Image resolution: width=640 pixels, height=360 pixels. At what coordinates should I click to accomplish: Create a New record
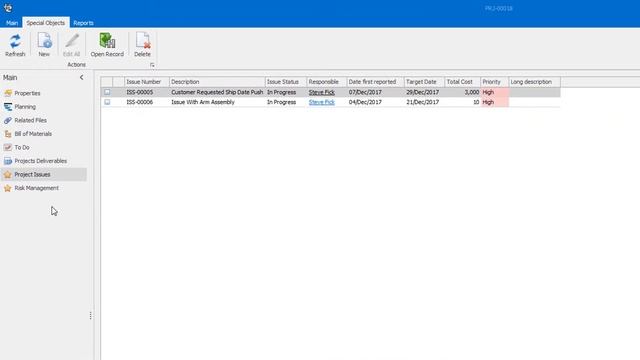pos(44,44)
